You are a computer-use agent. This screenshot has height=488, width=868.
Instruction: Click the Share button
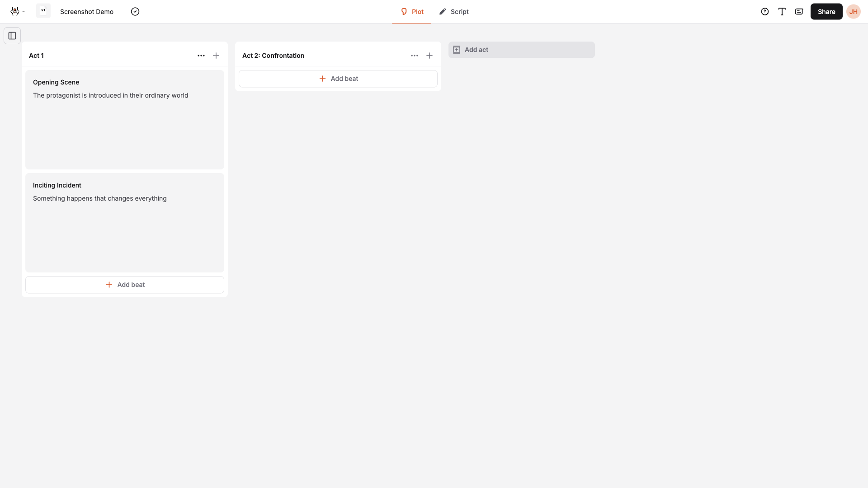coord(826,11)
